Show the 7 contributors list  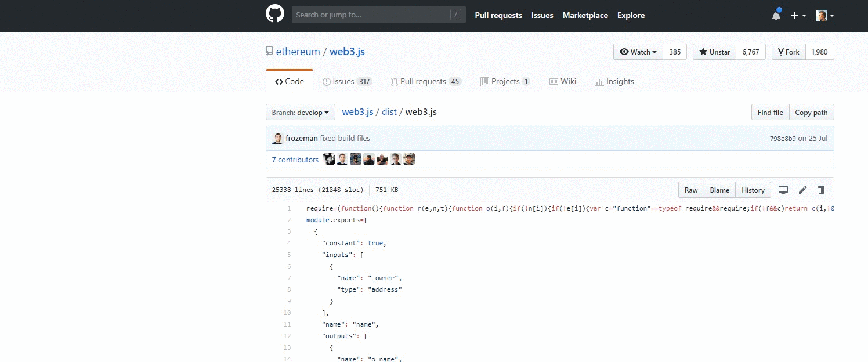tap(295, 160)
